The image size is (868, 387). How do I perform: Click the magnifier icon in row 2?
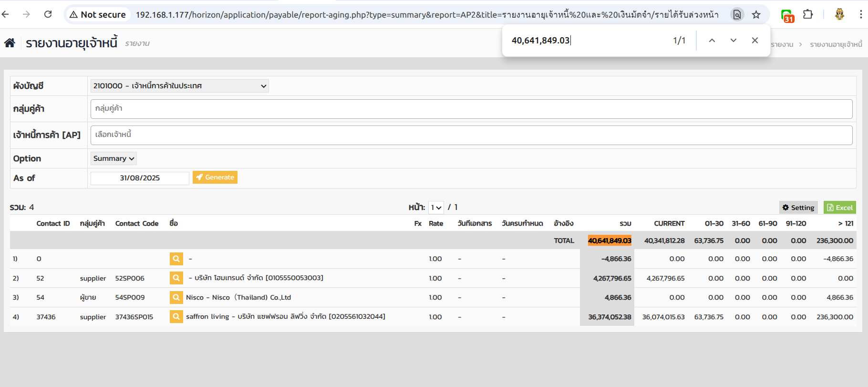(176, 278)
